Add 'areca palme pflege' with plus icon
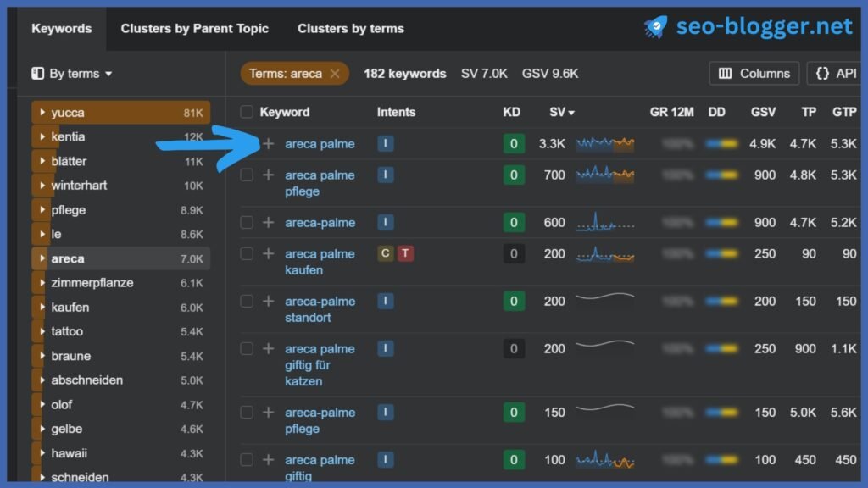868x488 pixels. 269,175
